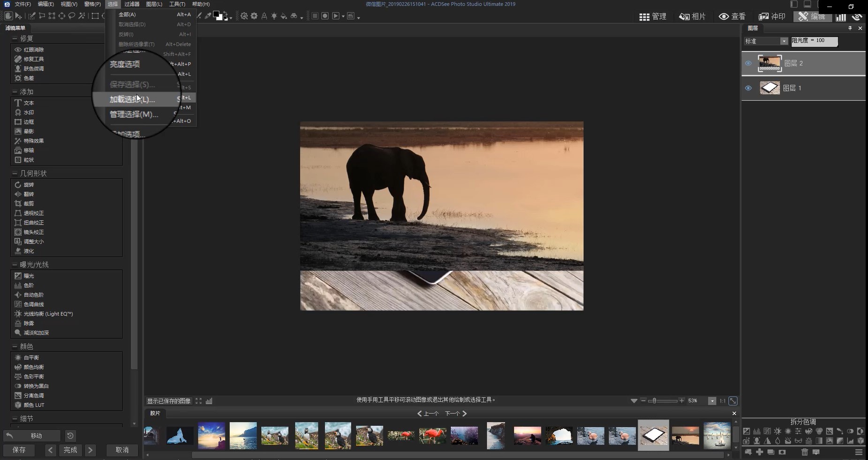
Task: Collapse the 修复 group
Action: pos(15,38)
